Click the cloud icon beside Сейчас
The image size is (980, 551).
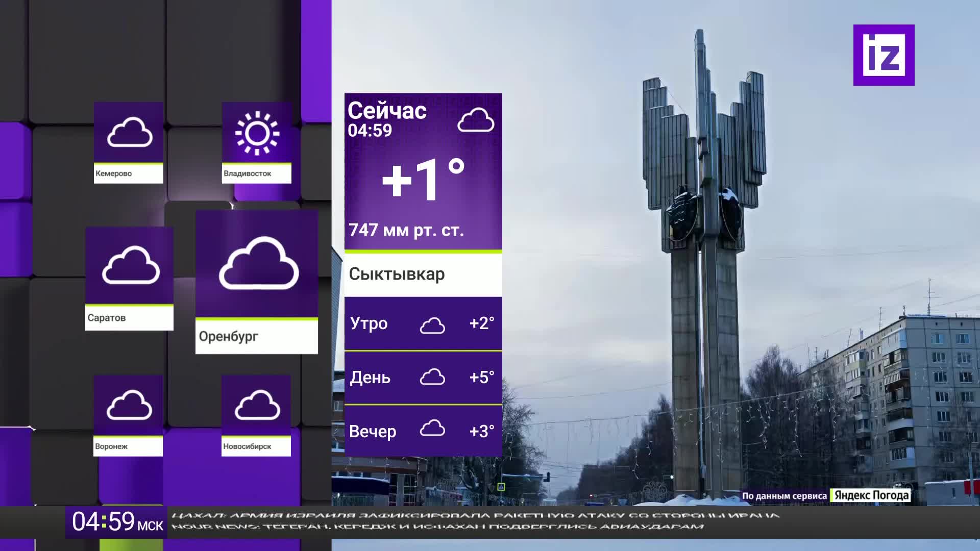[476, 120]
